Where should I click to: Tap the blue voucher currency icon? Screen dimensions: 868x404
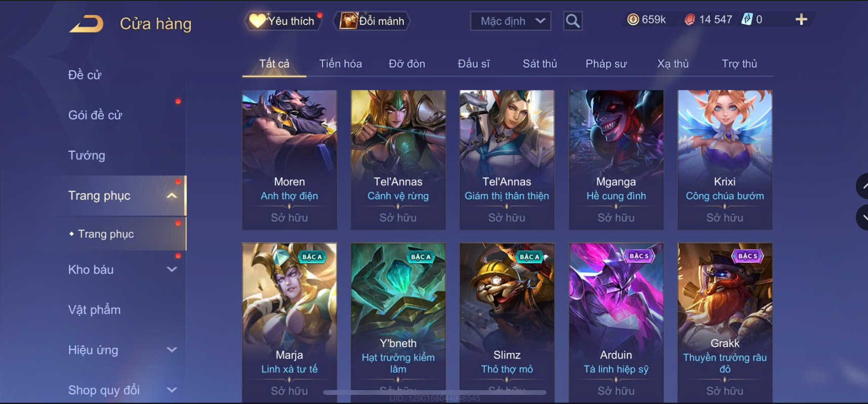(x=747, y=20)
